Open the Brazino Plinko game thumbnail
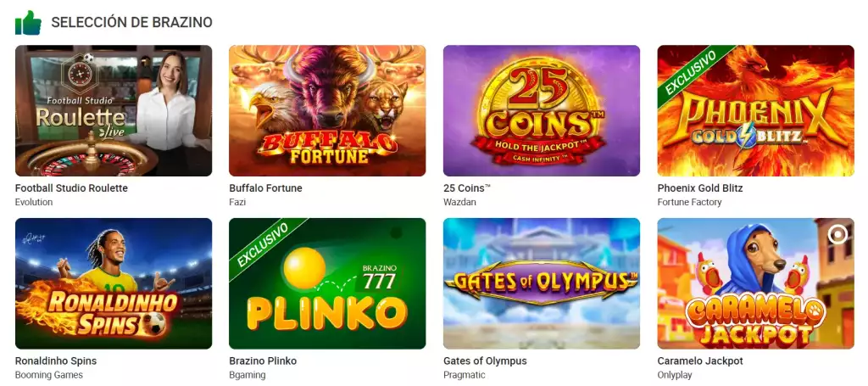Viewport: 868px width, 386px height. tap(327, 283)
